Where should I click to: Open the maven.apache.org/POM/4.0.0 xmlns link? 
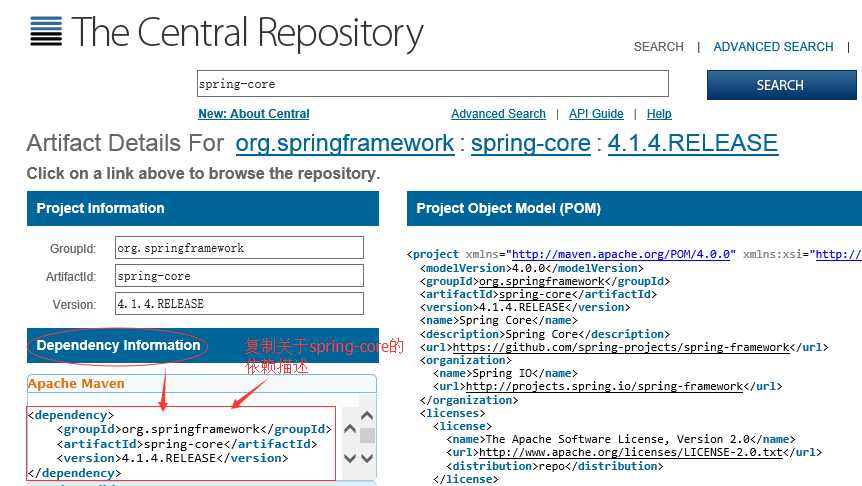(x=621, y=255)
